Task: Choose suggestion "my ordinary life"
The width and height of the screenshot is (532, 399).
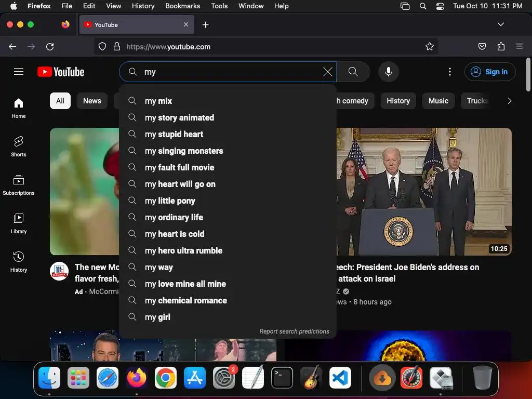Action: click(x=228, y=217)
